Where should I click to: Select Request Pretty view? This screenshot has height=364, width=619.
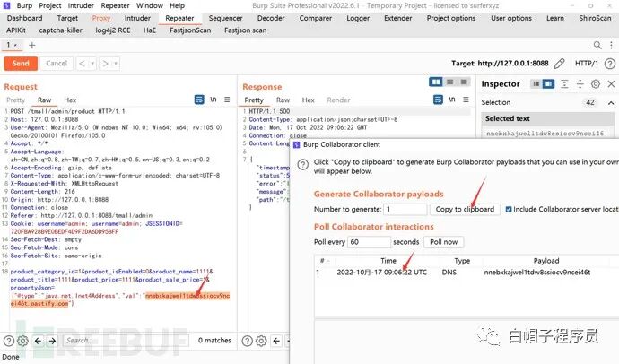tap(16, 100)
